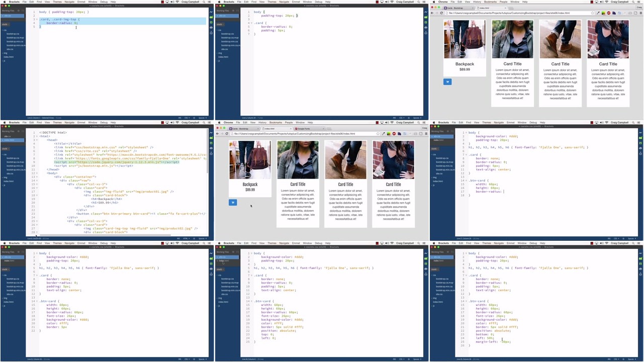Open HTML language dropdown in middle-left Brackets status bar

pyautogui.click(x=187, y=239)
